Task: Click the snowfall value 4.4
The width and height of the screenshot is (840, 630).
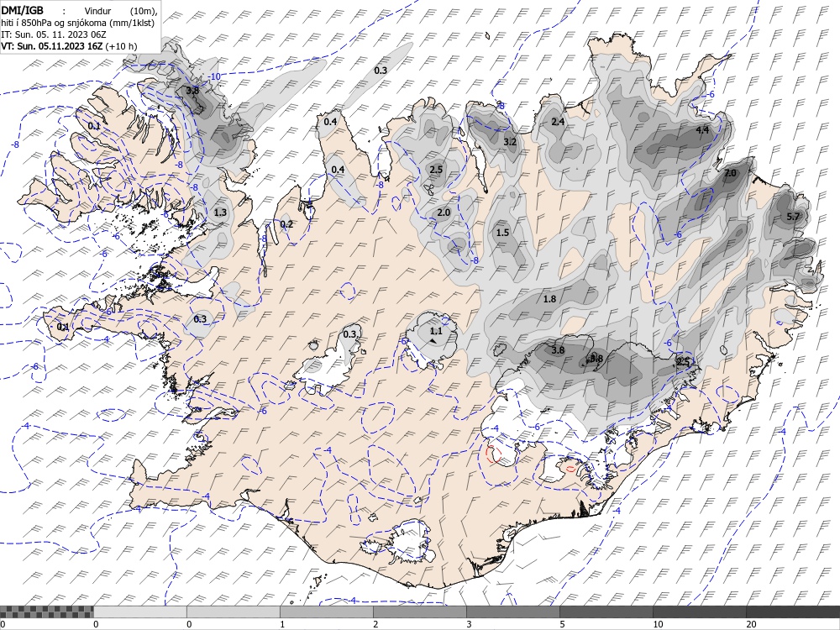Action: pyautogui.click(x=702, y=130)
